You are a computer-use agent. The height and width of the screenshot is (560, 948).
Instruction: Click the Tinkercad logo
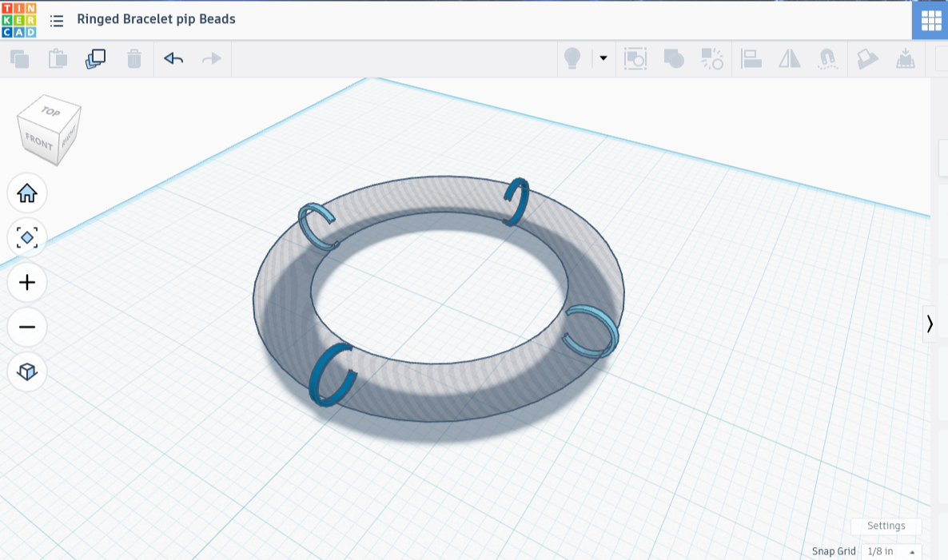18,20
